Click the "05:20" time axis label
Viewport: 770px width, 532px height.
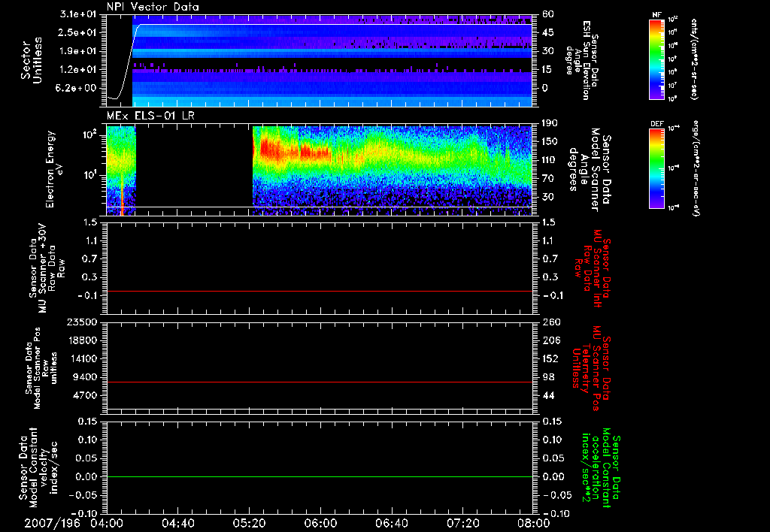(x=249, y=523)
